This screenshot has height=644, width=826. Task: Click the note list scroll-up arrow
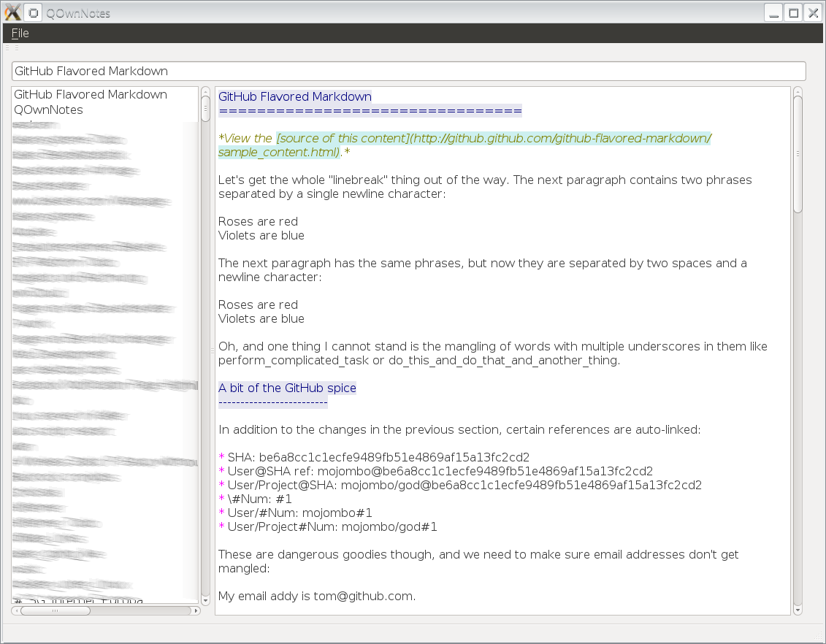point(205,91)
